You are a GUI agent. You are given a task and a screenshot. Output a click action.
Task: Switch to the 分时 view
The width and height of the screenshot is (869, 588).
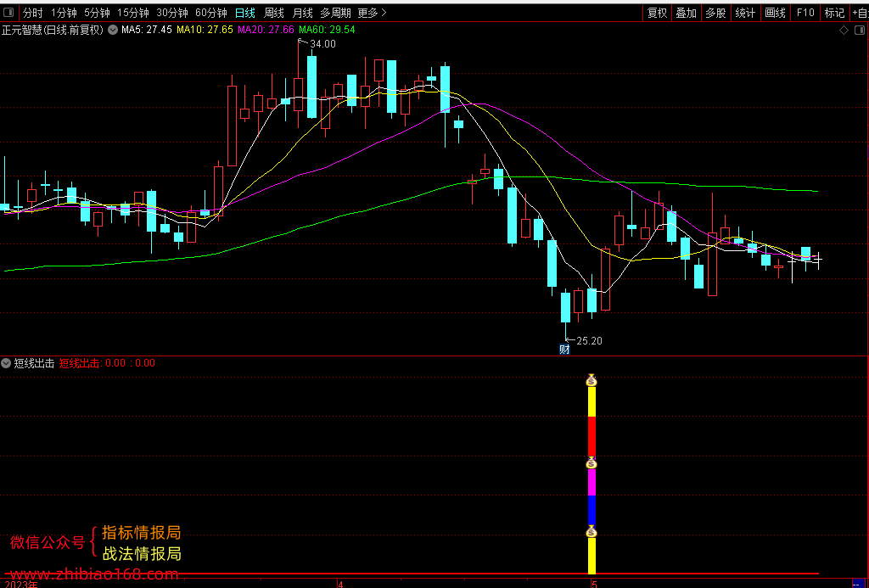click(33, 13)
